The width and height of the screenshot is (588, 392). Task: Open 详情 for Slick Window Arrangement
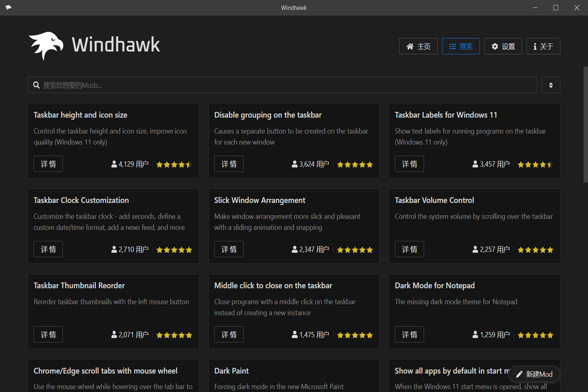click(x=229, y=249)
